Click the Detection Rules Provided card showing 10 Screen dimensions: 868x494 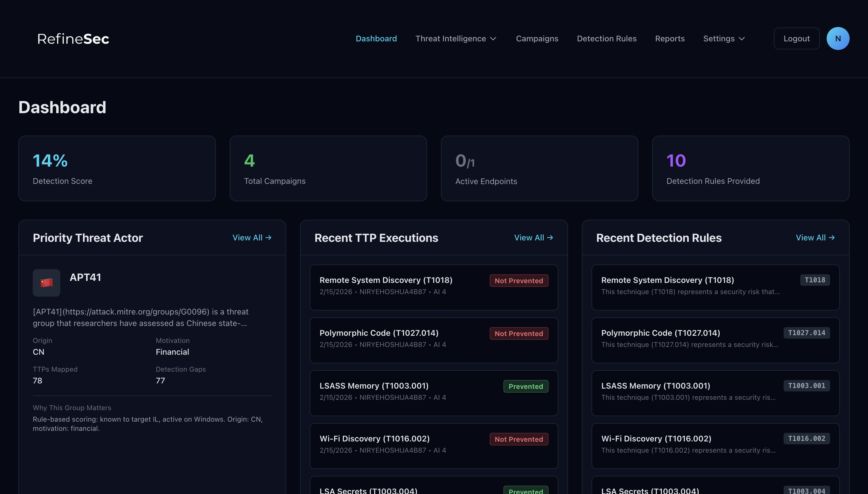pos(750,168)
